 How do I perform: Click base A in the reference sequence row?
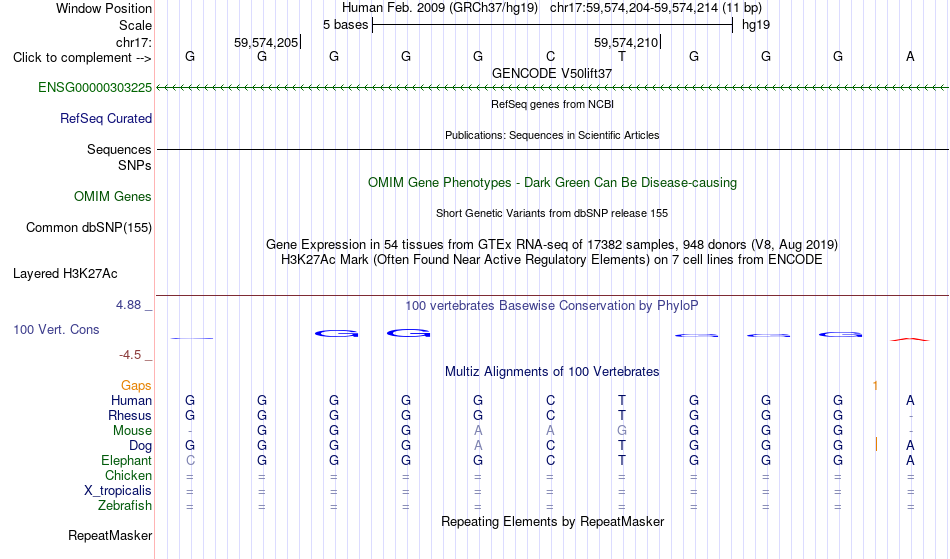click(x=910, y=56)
